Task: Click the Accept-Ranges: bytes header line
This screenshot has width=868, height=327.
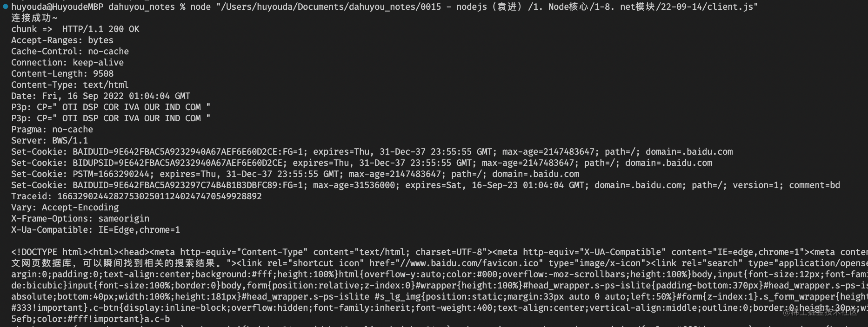Action: pos(62,40)
